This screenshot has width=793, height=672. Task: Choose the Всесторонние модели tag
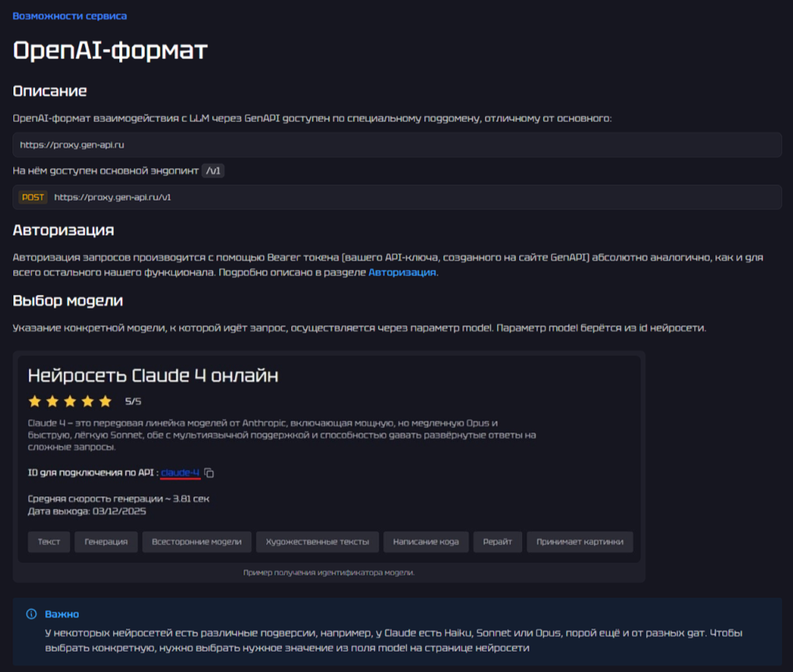click(x=197, y=542)
